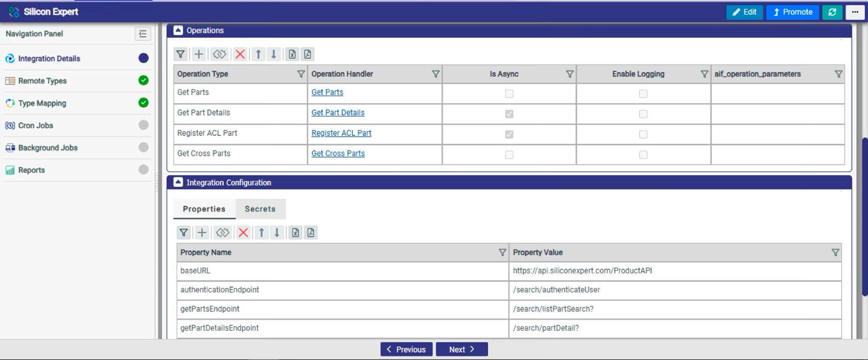This screenshot has height=360, width=868.
Task: Open the Get Parts handler link
Action: tap(327, 92)
